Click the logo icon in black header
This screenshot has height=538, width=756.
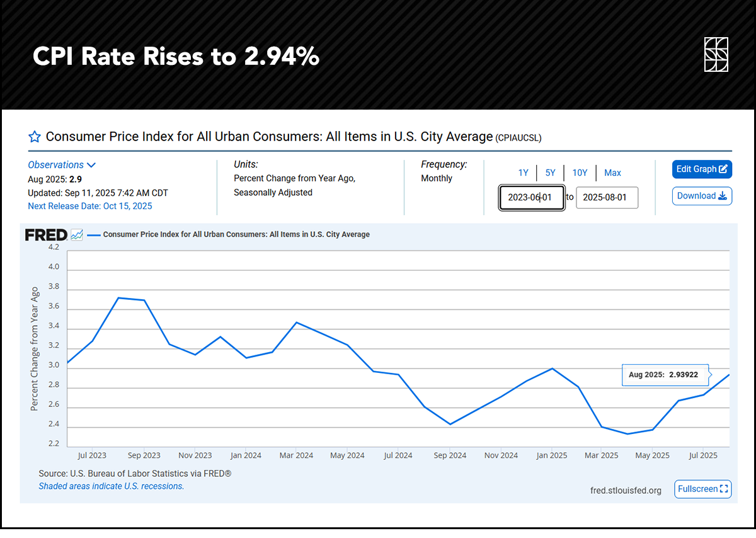[x=716, y=55]
